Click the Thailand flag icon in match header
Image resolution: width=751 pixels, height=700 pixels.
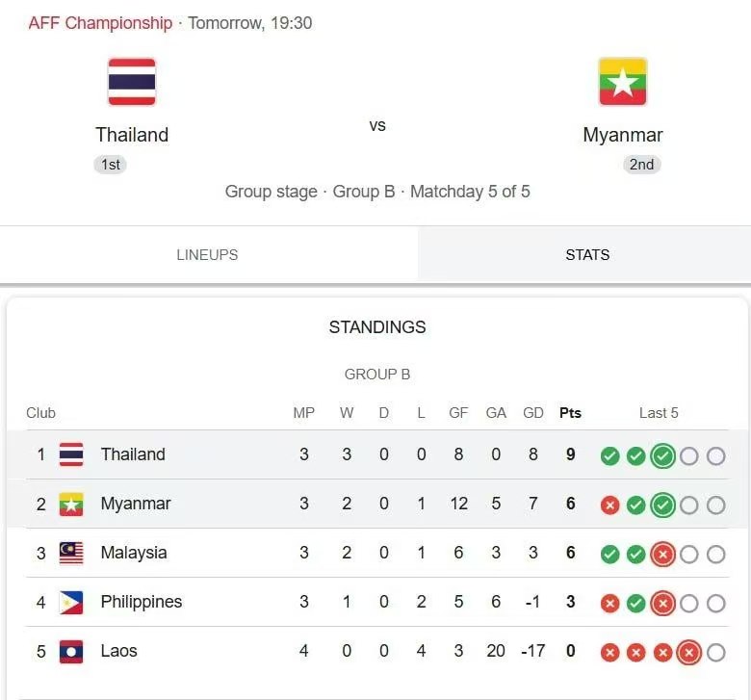(132, 82)
